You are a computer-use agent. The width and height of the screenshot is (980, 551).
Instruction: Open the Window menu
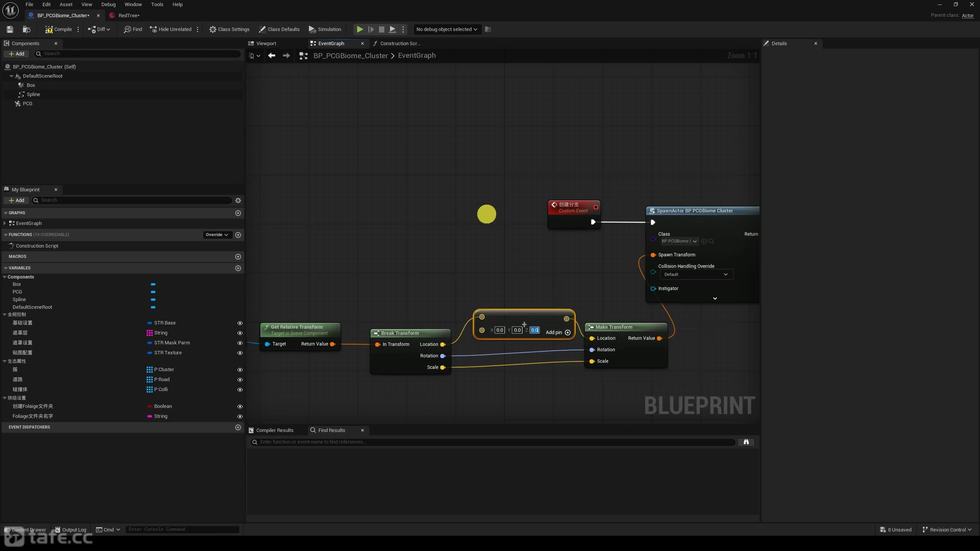tap(133, 5)
